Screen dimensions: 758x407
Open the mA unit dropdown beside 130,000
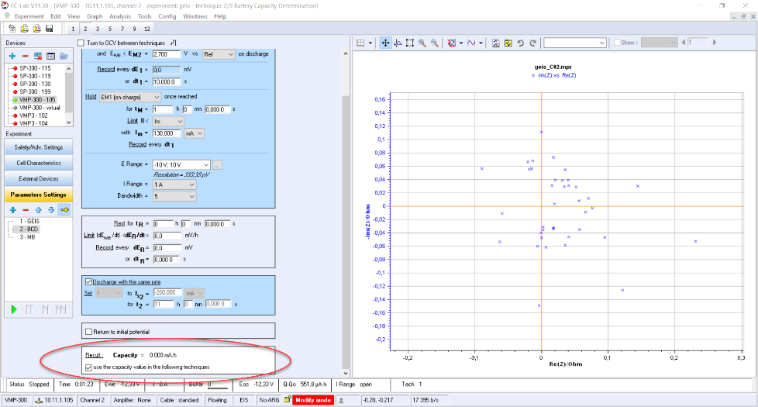point(194,133)
